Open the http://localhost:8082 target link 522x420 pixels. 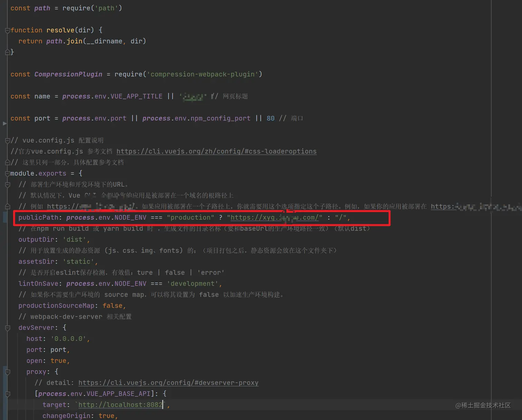pos(120,404)
